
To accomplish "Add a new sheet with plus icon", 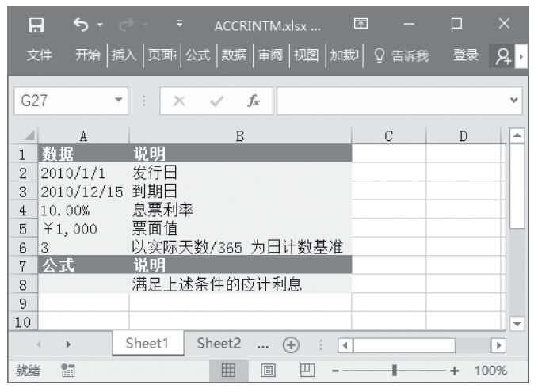I will tap(291, 344).
